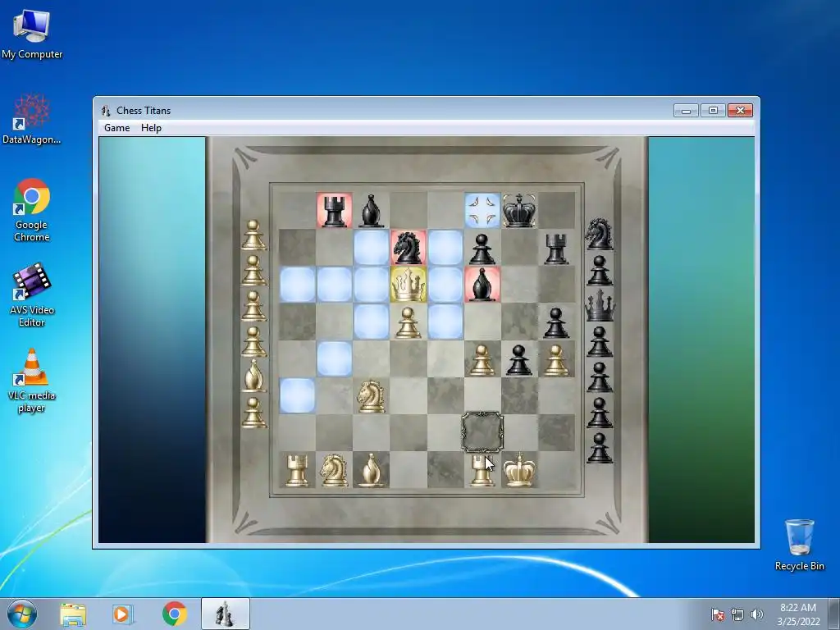Viewport: 840px width, 630px height.
Task: Capture the red-highlighted black rook on the top row
Action: click(x=335, y=211)
